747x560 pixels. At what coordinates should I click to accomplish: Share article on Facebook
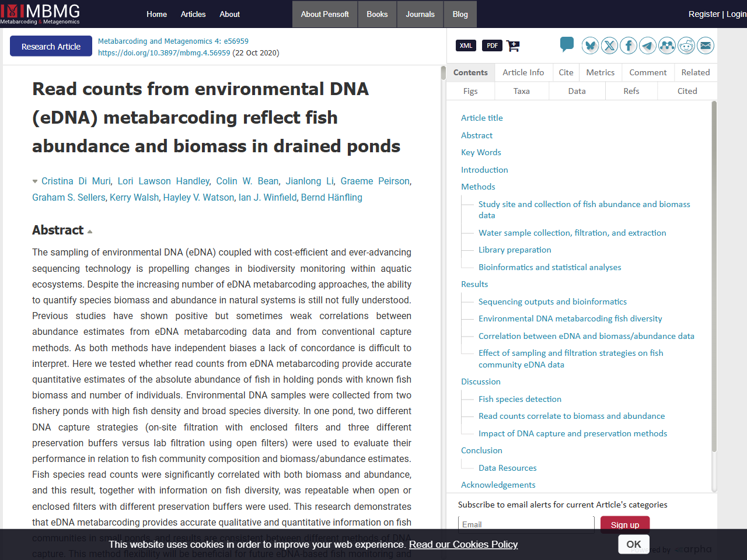(629, 45)
